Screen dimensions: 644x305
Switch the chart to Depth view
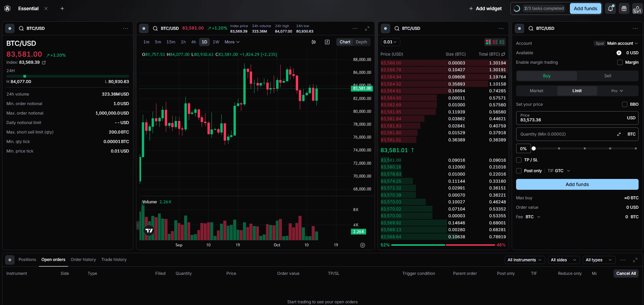(x=361, y=42)
